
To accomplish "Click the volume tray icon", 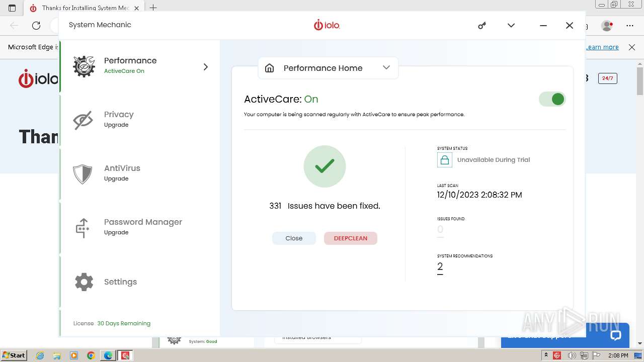I will 573,355.
